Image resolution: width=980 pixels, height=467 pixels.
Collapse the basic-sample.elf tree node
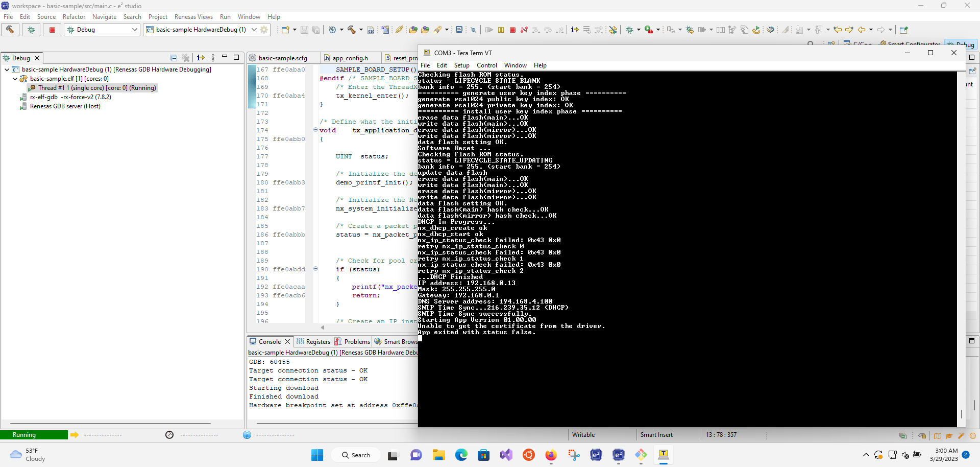pyautogui.click(x=15, y=79)
